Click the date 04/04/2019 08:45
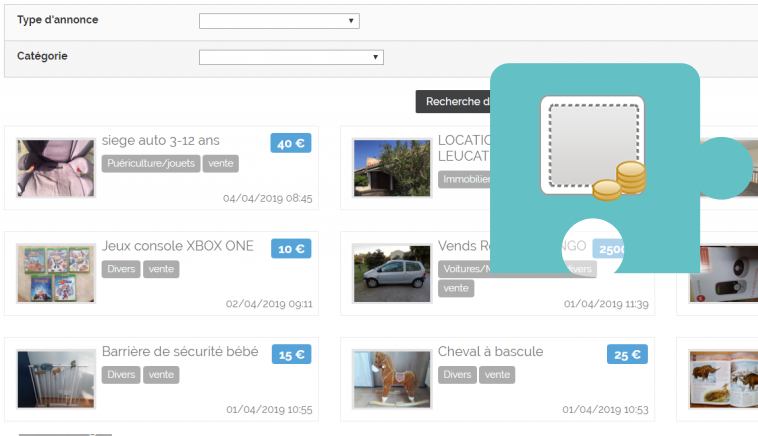Screen dimensions: 758x436 (267, 198)
